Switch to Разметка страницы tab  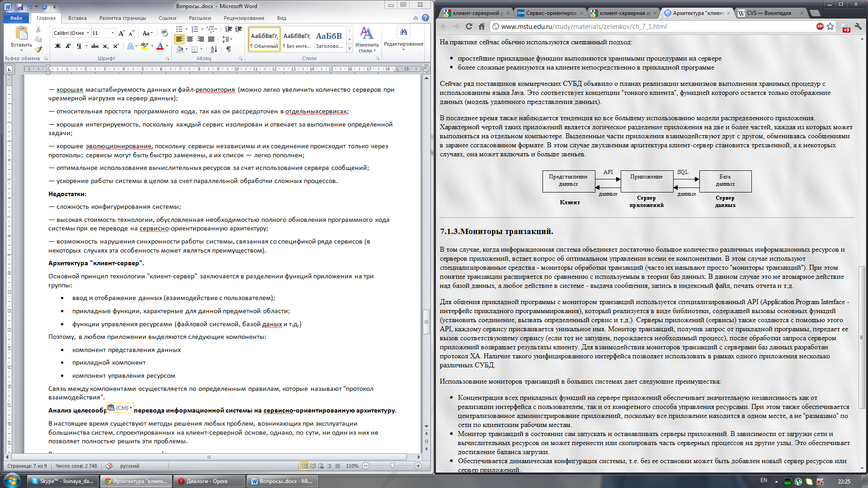(123, 18)
